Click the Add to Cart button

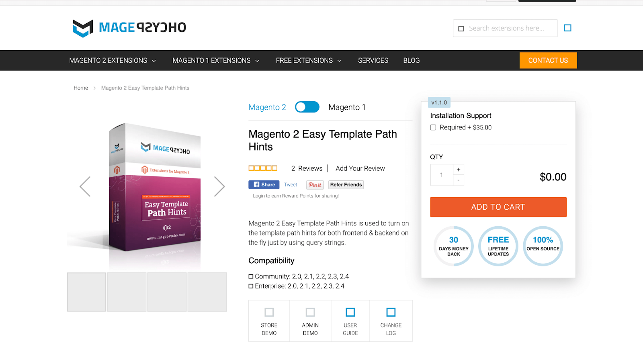click(x=498, y=207)
